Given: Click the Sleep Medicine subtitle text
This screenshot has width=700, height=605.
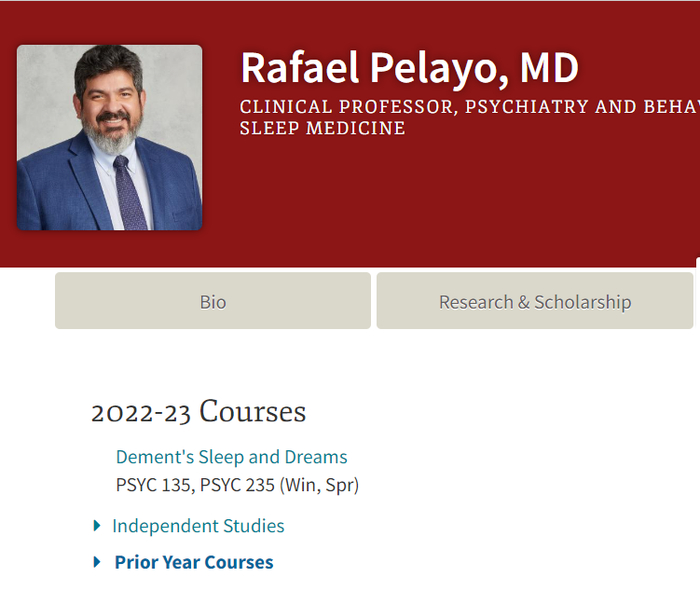Looking at the screenshot, I should tap(322, 128).
